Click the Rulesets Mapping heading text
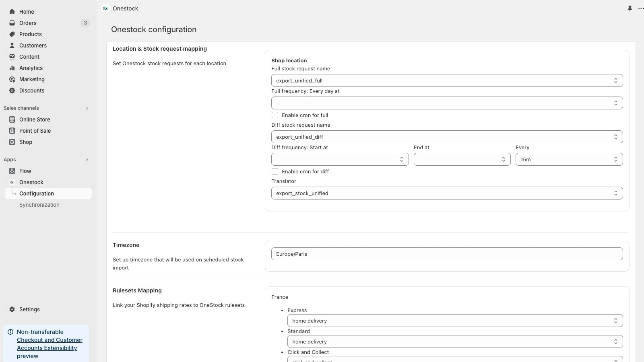644x362 pixels. [137, 290]
